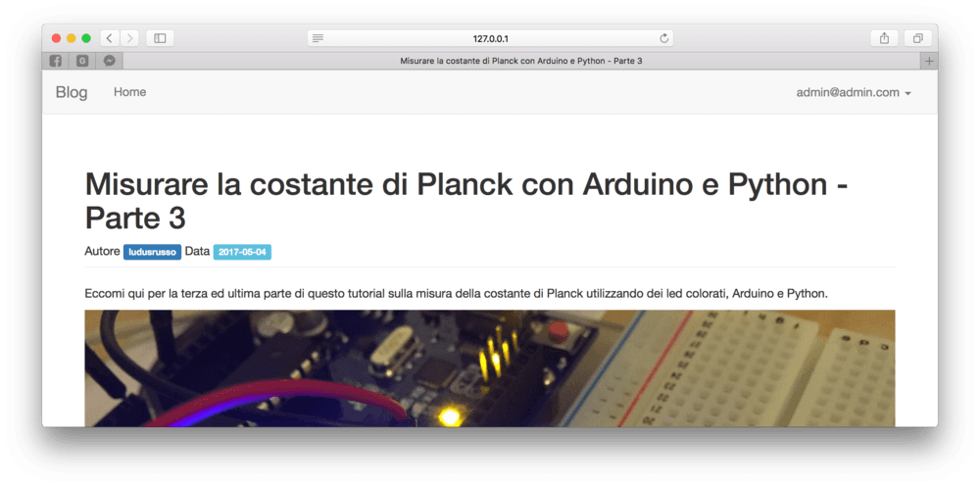The height and width of the screenshot is (487, 980).
Task: Click the Safari forward arrow button
Action: point(129,39)
